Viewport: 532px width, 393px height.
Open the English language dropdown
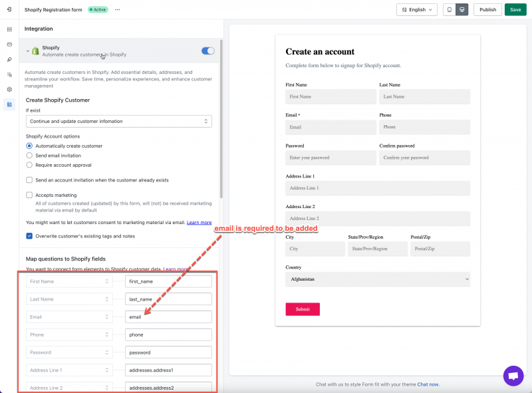click(x=416, y=10)
